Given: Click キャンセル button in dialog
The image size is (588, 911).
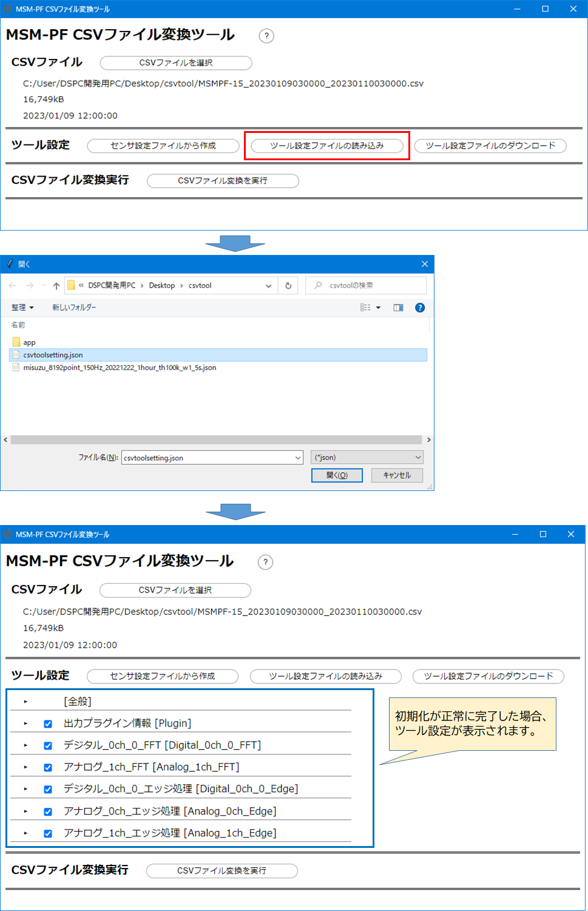Looking at the screenshot, I should [x=397, y=475].
